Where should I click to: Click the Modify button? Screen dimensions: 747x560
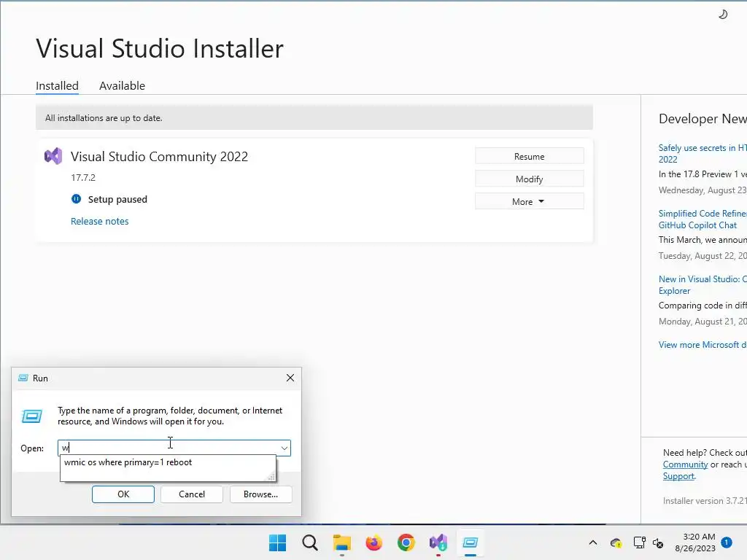point(530,179)
